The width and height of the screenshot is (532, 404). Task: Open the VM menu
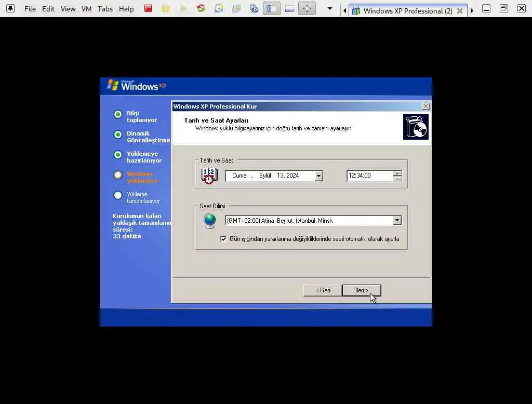[x=87, y=9]
